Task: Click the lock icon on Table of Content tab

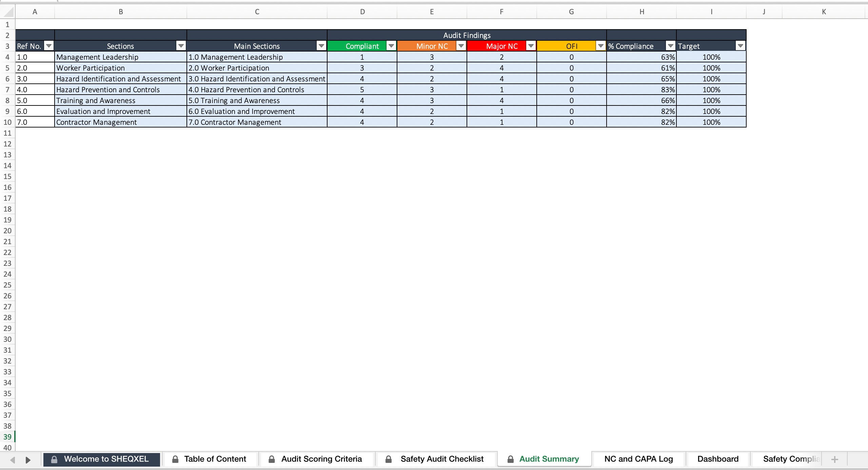Action: coord(176,459)
